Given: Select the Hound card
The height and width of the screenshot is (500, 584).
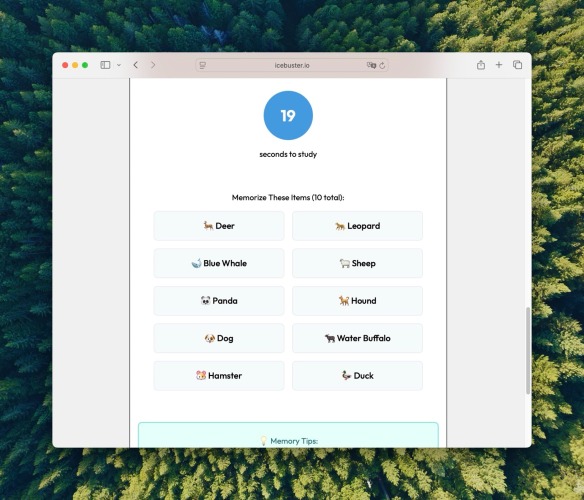Looking at the screenshot, I should tap(358, 301).
